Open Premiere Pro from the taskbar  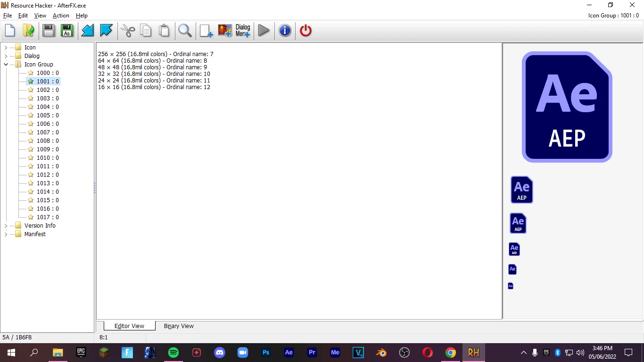tap(312, 353)
